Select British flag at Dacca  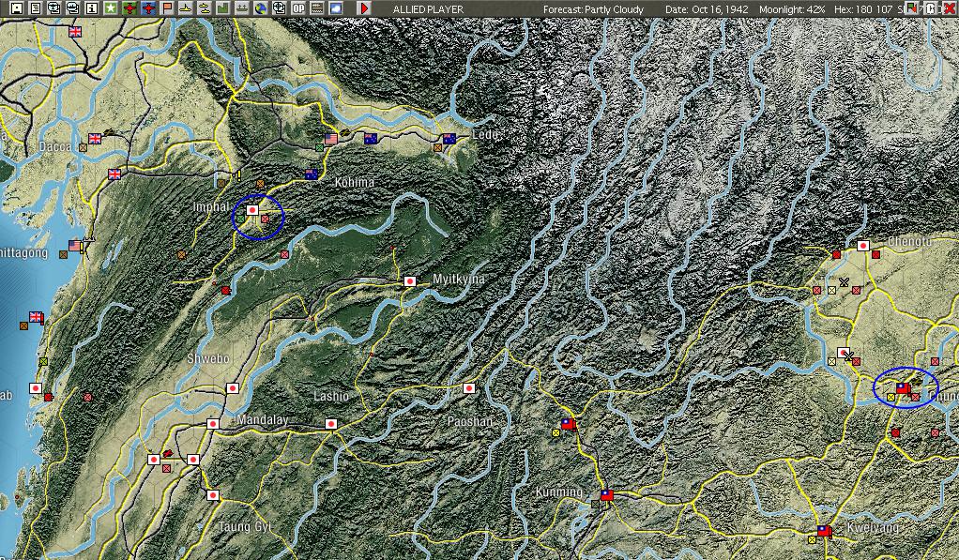[95, 139]
